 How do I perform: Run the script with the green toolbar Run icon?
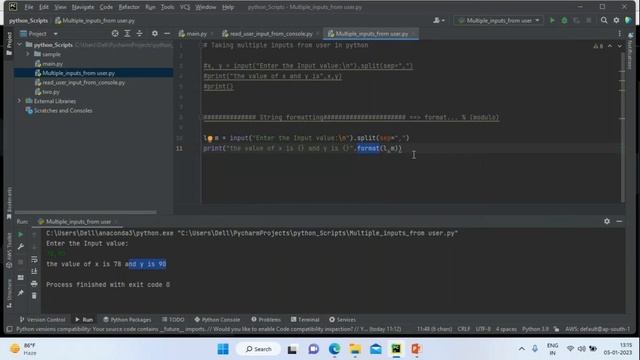point(552,20)
